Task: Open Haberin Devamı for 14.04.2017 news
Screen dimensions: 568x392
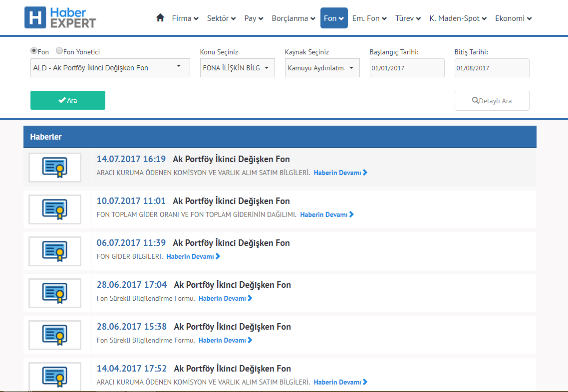Action: (340, 382)
